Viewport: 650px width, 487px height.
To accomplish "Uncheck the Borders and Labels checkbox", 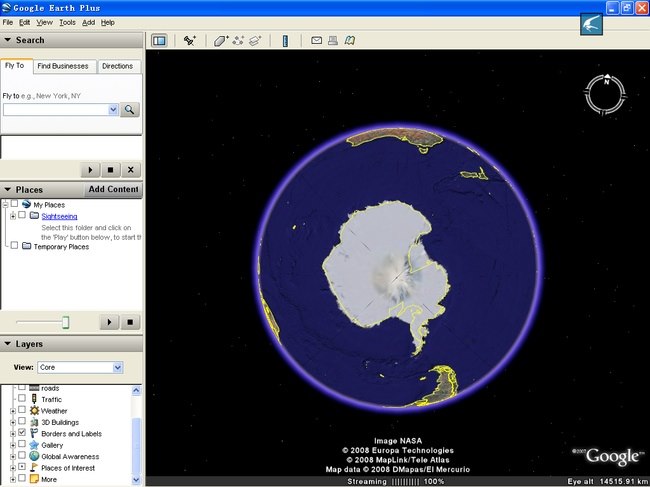I will 22,432.
